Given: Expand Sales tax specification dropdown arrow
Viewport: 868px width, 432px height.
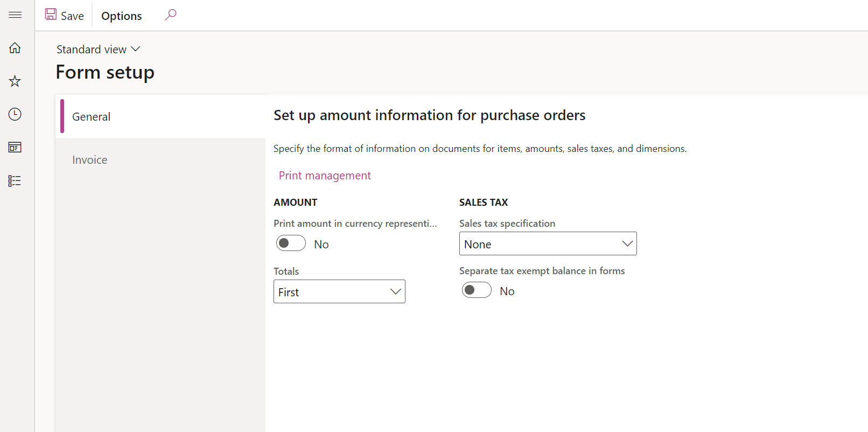Looking at the screenshot, I should tap(627, 243).
